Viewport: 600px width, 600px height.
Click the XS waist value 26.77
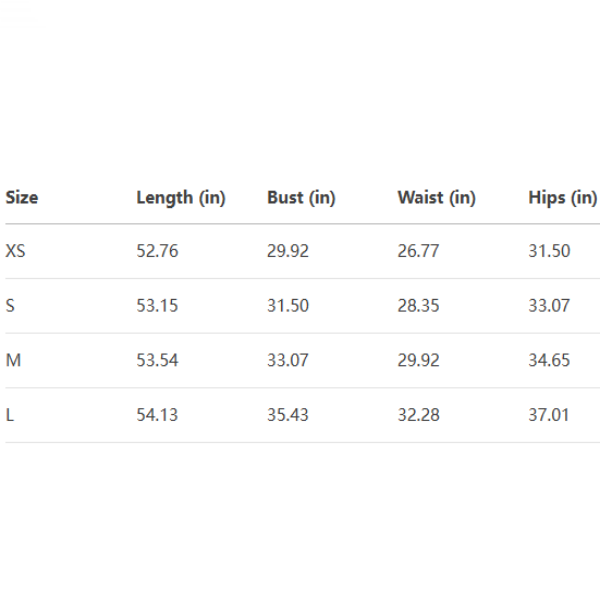coord(418,251)
